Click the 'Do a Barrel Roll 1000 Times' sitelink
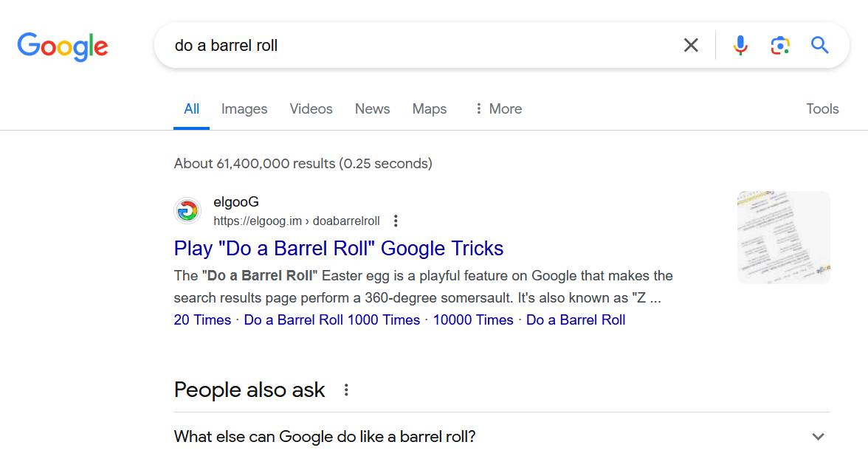 click(x=331, y=319)
